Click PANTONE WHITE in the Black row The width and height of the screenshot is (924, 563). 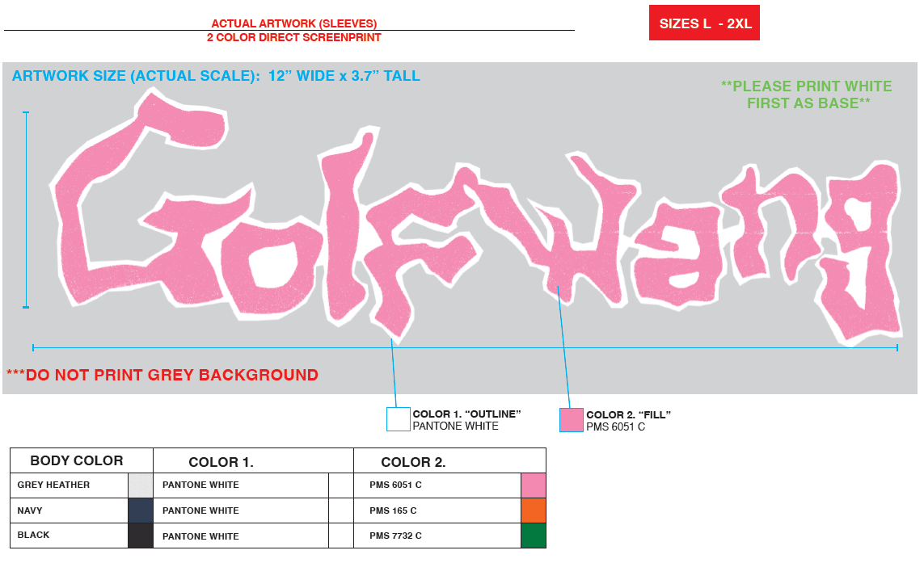tap(200, 536)
